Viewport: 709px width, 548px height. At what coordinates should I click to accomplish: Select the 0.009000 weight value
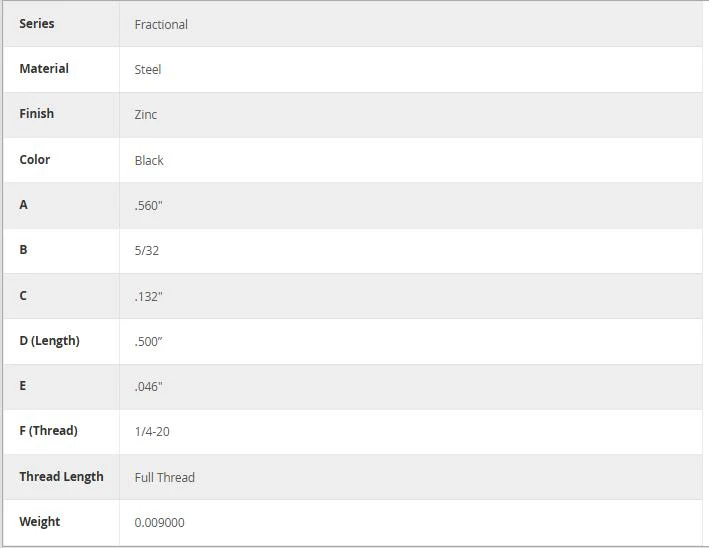point(160,523)
